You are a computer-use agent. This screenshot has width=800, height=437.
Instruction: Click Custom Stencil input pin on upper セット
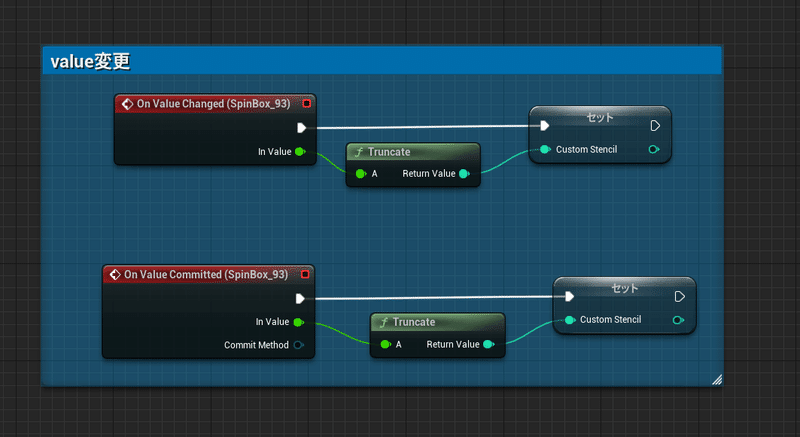(x=545, y=149)
